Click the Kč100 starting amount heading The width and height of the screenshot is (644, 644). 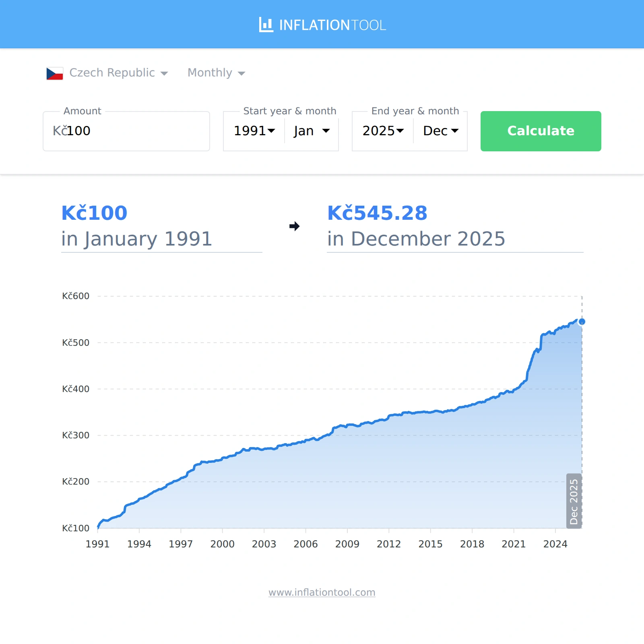coord(94,213)
